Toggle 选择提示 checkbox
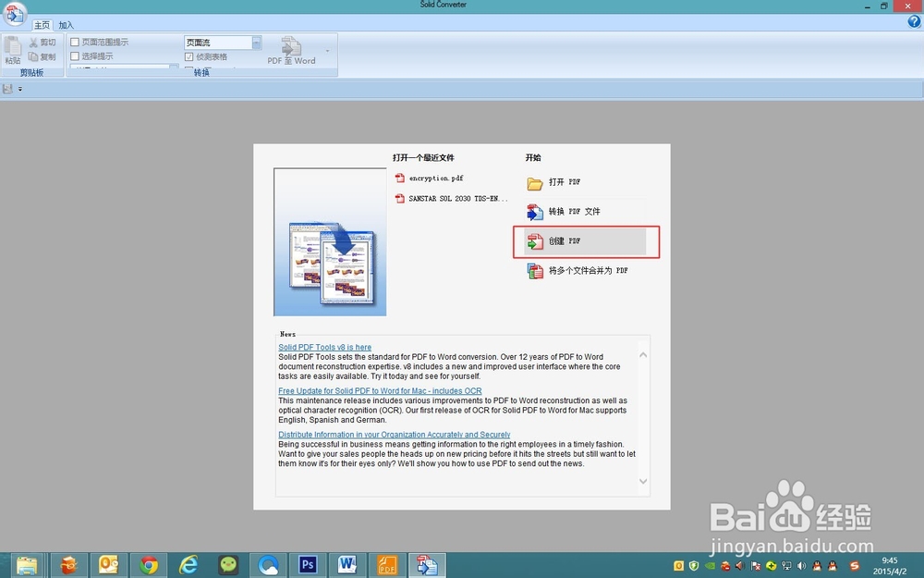The width and height of the screenshot is (924, 578). (75, 56)
